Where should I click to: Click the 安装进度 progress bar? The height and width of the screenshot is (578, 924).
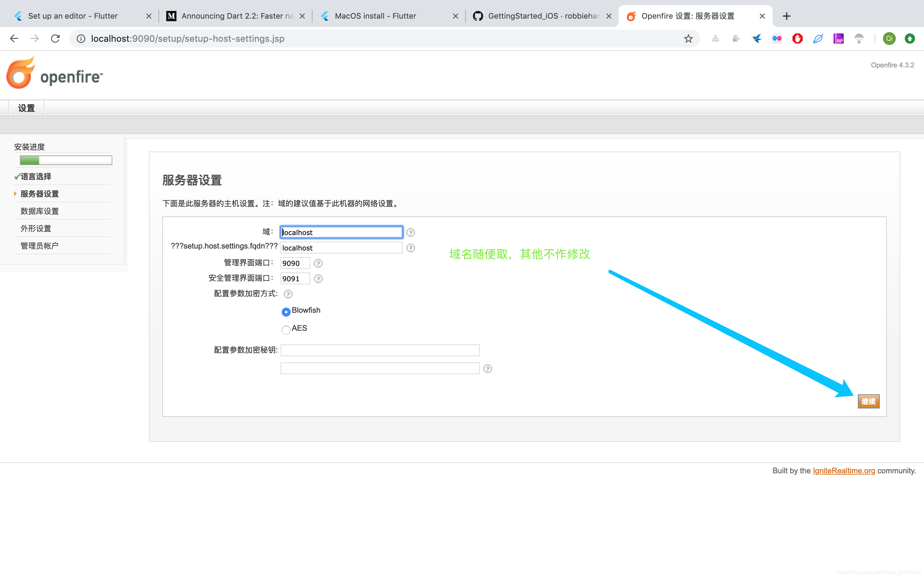(x=66, y=160)
